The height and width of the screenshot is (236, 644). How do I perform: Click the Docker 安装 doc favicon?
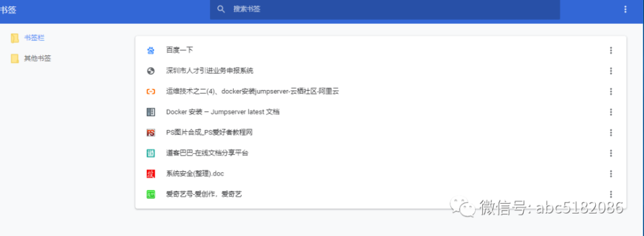click(151, 112)
